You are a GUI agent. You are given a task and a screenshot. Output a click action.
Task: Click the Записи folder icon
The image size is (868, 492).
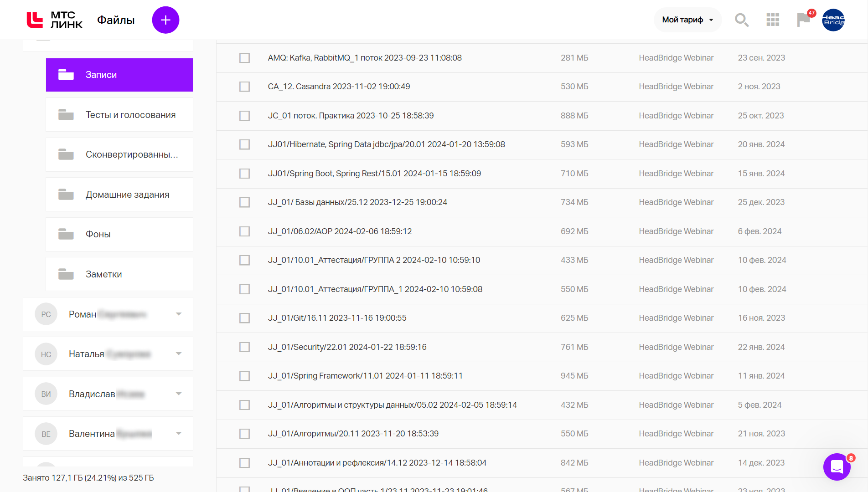(x=66, y=75)
